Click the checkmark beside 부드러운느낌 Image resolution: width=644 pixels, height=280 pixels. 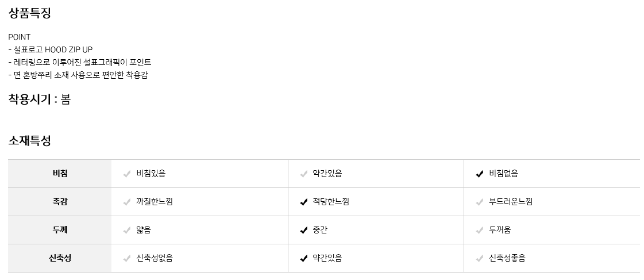[x=480, y=202]
